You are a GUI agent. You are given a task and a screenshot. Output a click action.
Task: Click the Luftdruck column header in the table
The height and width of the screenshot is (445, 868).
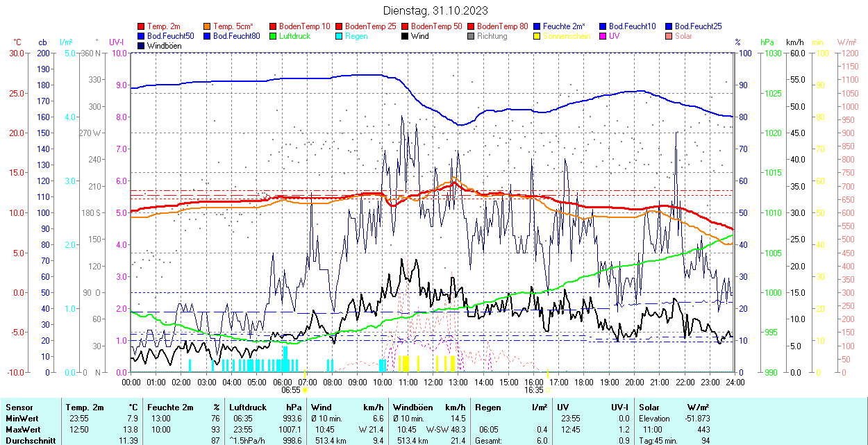246,408
